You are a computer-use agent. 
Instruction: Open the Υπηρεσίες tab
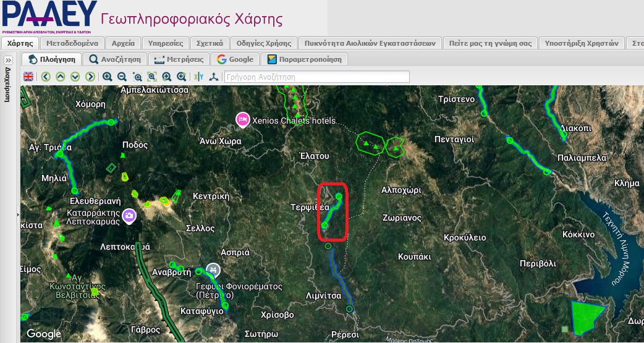[166, 43]
